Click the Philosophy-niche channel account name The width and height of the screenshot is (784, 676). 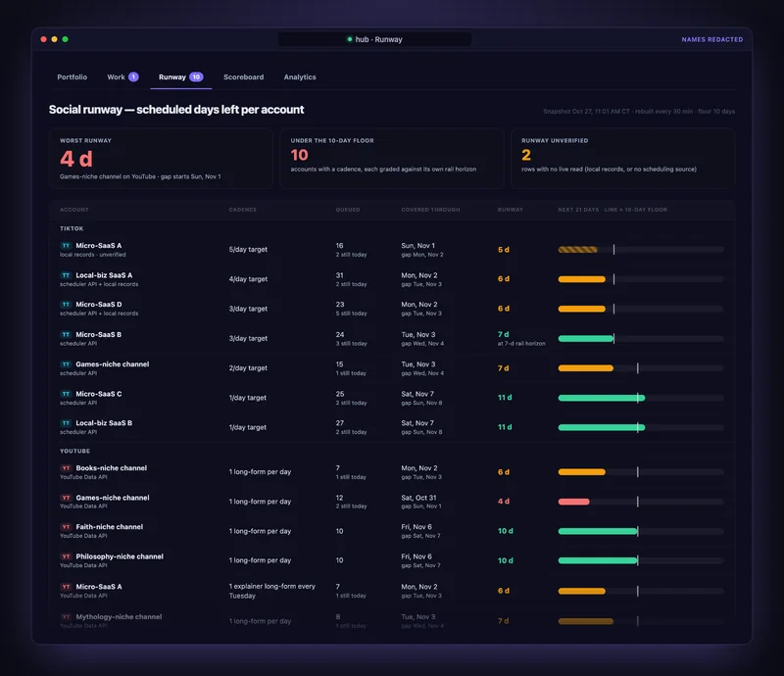point(120,556)
